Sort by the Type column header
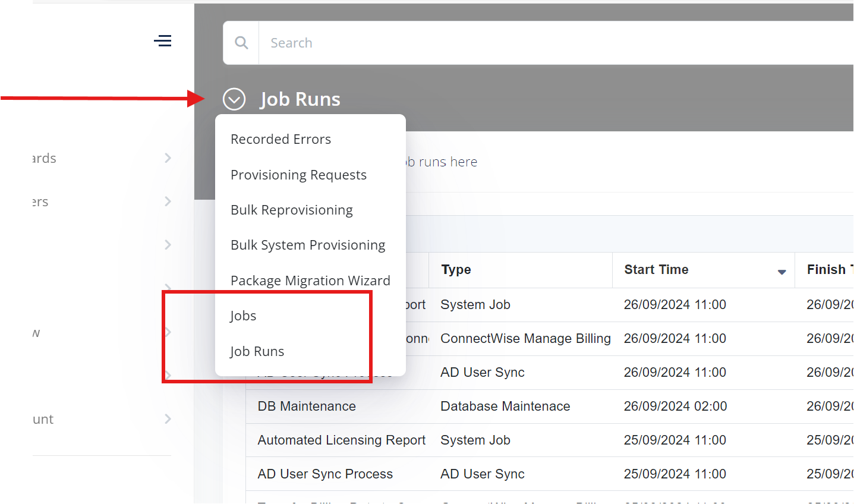854x504 pixels. pos(455,269)
